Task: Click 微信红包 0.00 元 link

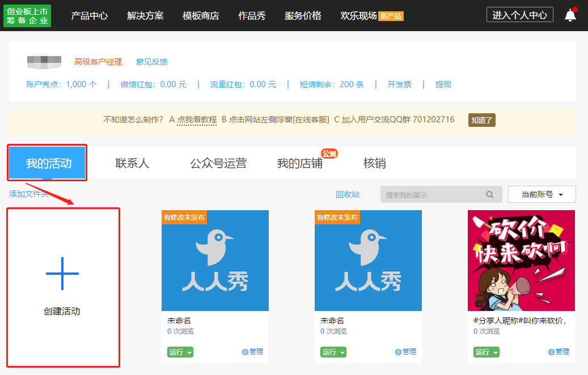Action: tap(153, 84)
